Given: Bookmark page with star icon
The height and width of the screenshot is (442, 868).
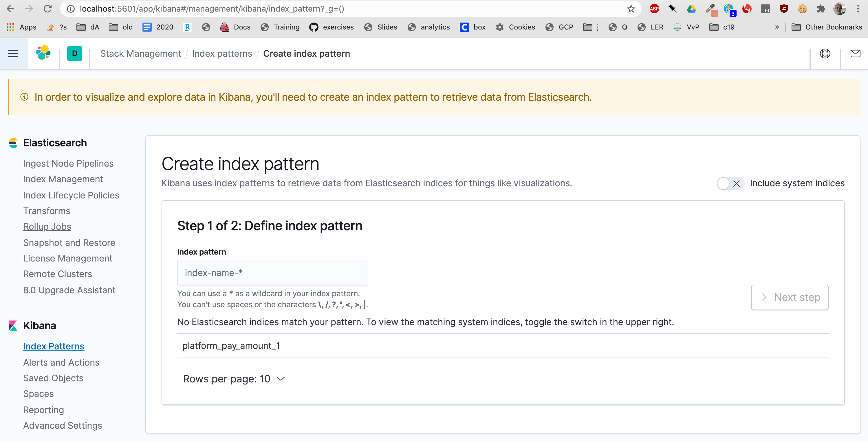Looking at the screenshot, I should pos(631,9).
